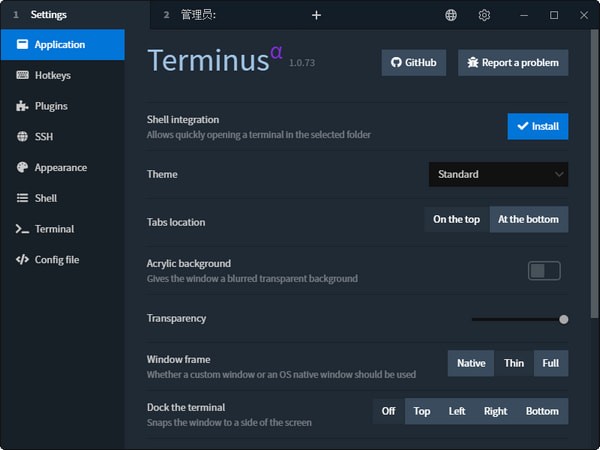Open a new tab with the plus icon
This screenshot has height=450, width=600.
tap(316, 15)
